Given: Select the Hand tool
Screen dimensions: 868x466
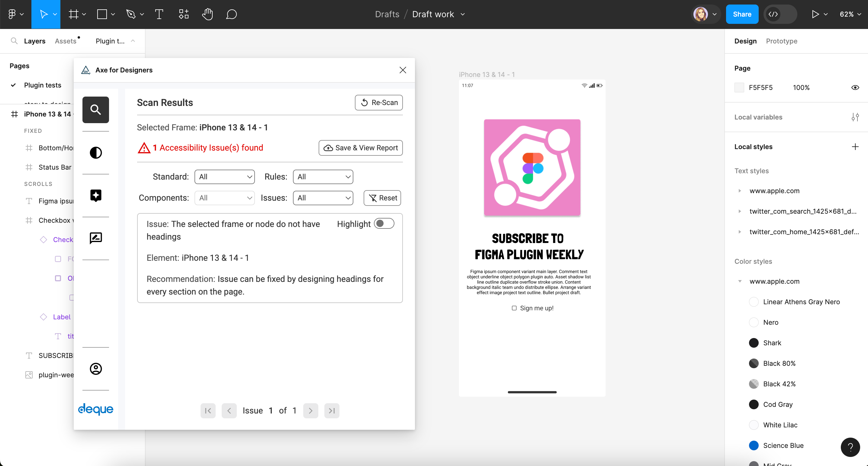Looking at the screenshot, I should click(x=207, y=14).
